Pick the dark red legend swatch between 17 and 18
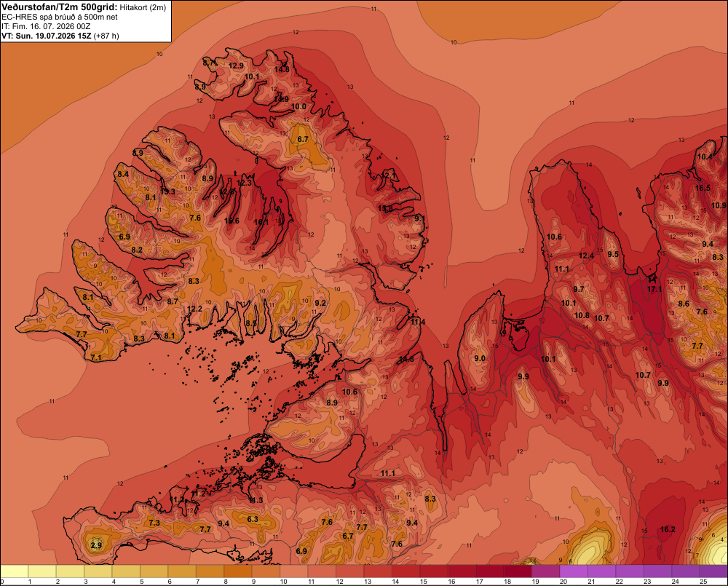 tap(490, 571)
